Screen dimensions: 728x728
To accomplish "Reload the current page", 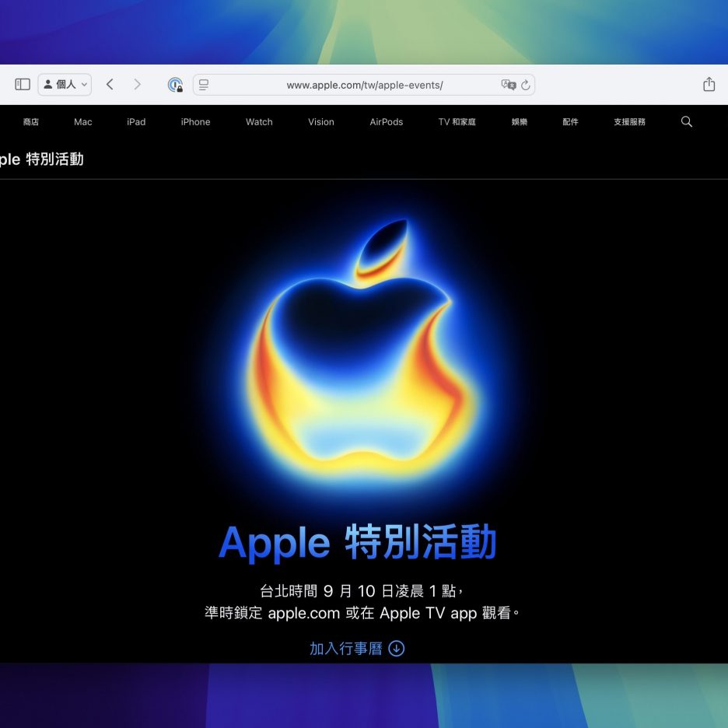I will [526, 85].
